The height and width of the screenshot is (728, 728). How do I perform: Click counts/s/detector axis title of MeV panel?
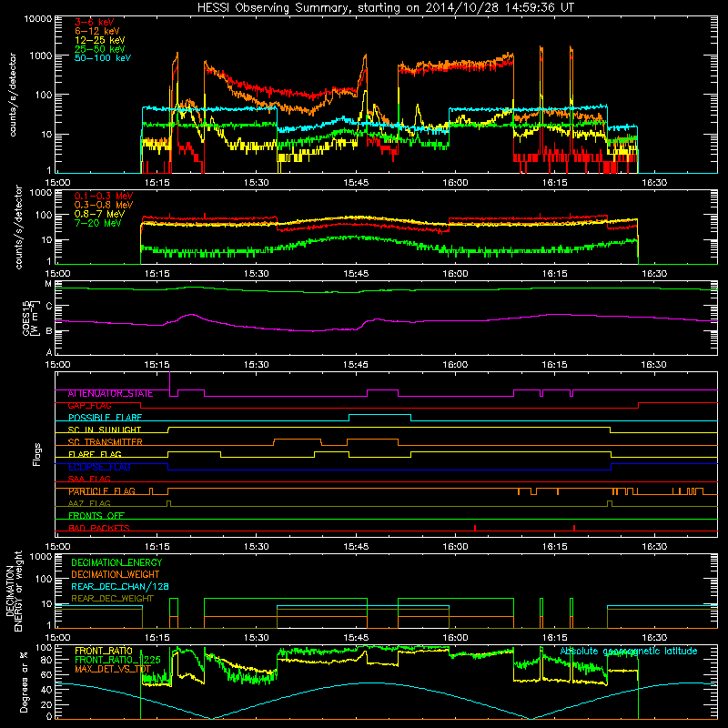18,227
